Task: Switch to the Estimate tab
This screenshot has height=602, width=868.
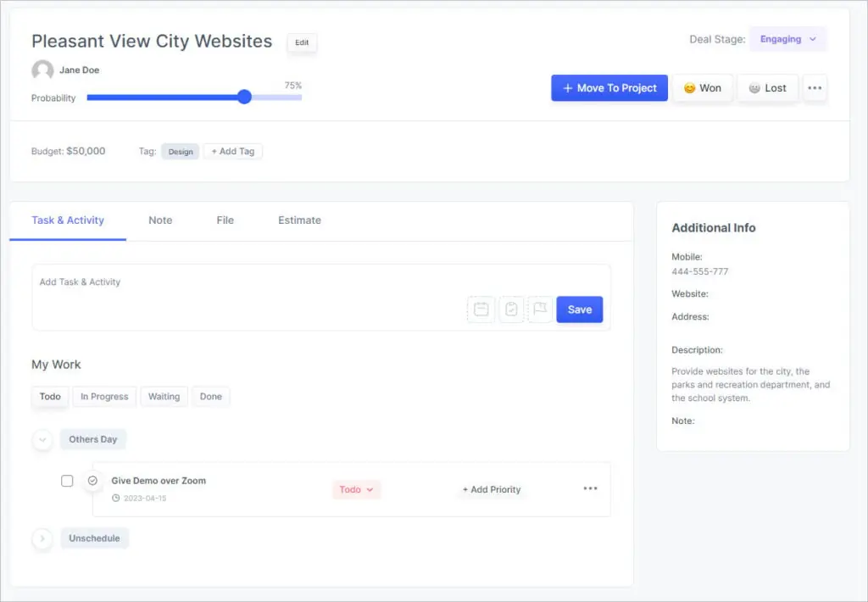Action: (299, 220)
